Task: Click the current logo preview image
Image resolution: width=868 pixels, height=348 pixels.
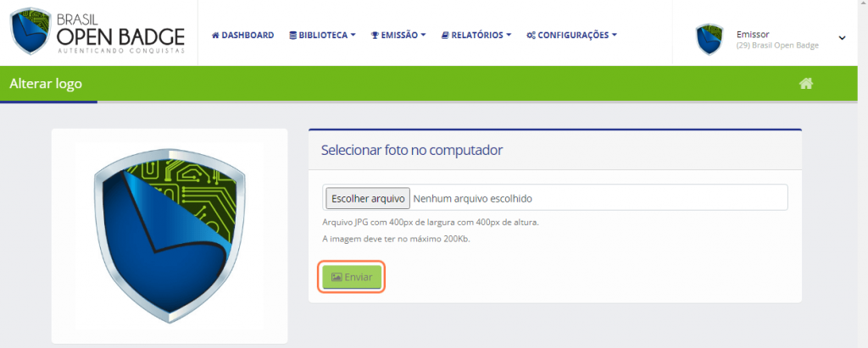Action: 170,235
